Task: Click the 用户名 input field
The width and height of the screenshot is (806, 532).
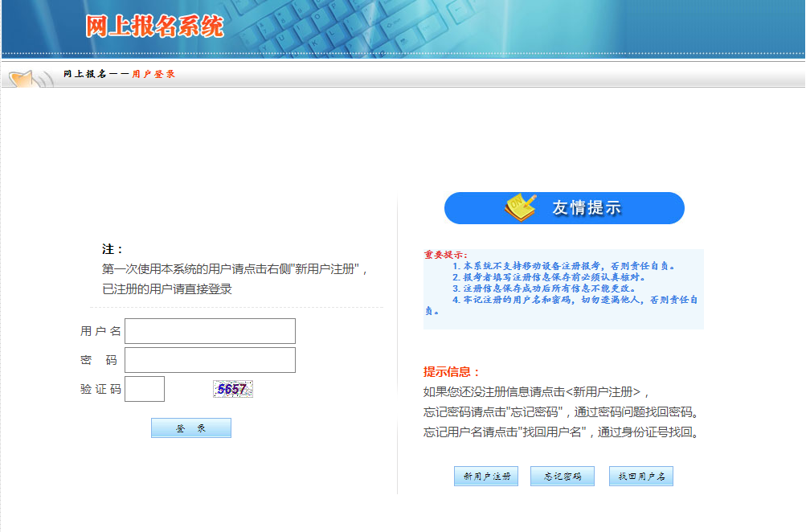Action: pos(210,331)
